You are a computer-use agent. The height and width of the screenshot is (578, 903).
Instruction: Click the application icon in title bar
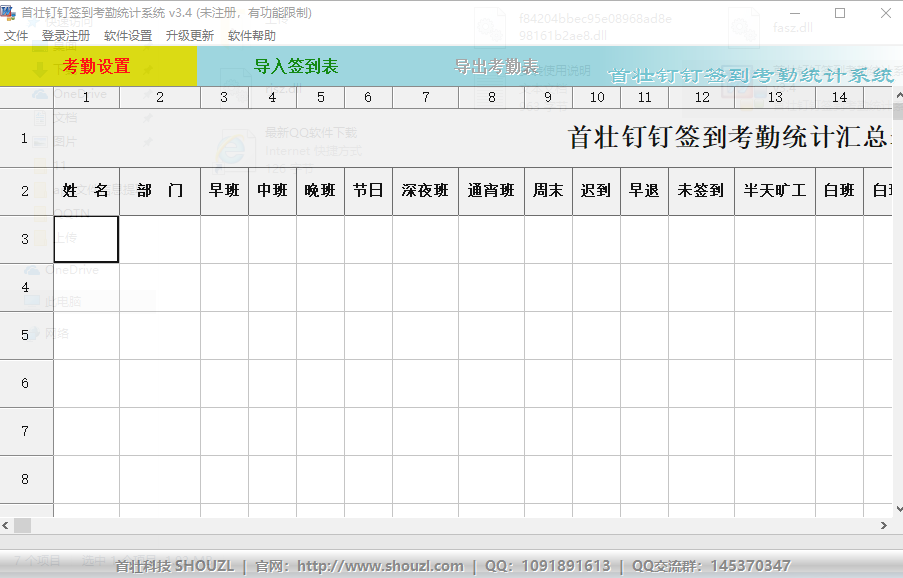[x=9, y=13]
